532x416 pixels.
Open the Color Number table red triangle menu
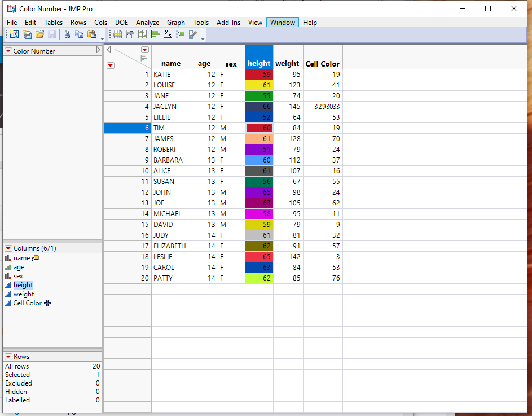pyautogui.click(x=8, y=51)
